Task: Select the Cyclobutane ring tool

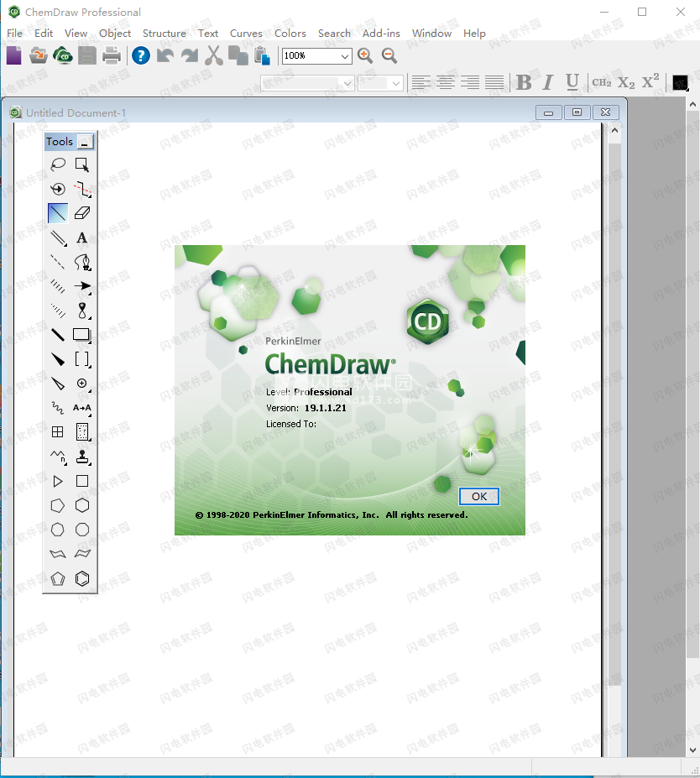Action: coord(82,481)
